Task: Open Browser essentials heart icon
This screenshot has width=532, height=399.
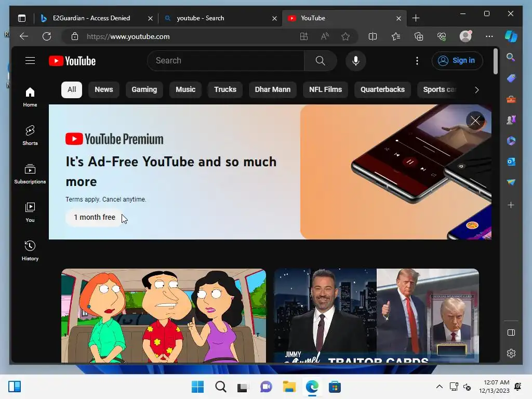Action: click(x=442, y=37)
